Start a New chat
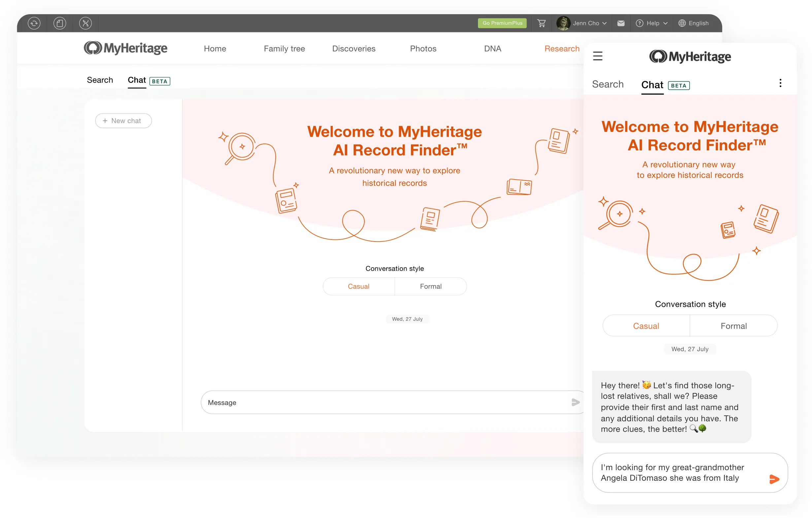Viewport: 812px width, 518px height. tap(123, 121)
